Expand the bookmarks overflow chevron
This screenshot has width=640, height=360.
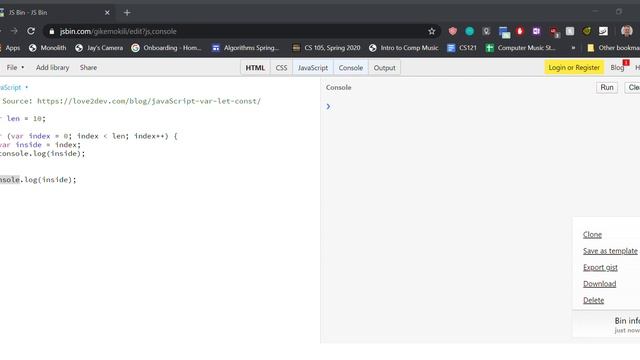coord(573,48)
